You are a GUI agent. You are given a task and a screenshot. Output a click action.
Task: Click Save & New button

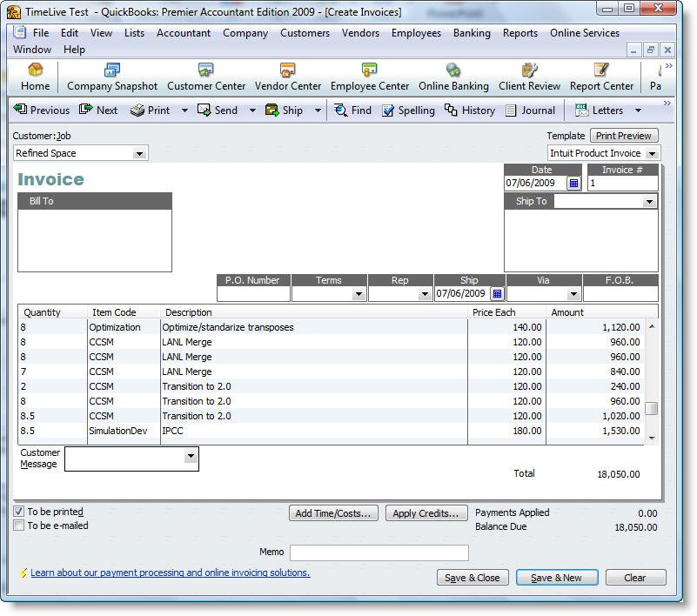point(557,578)
